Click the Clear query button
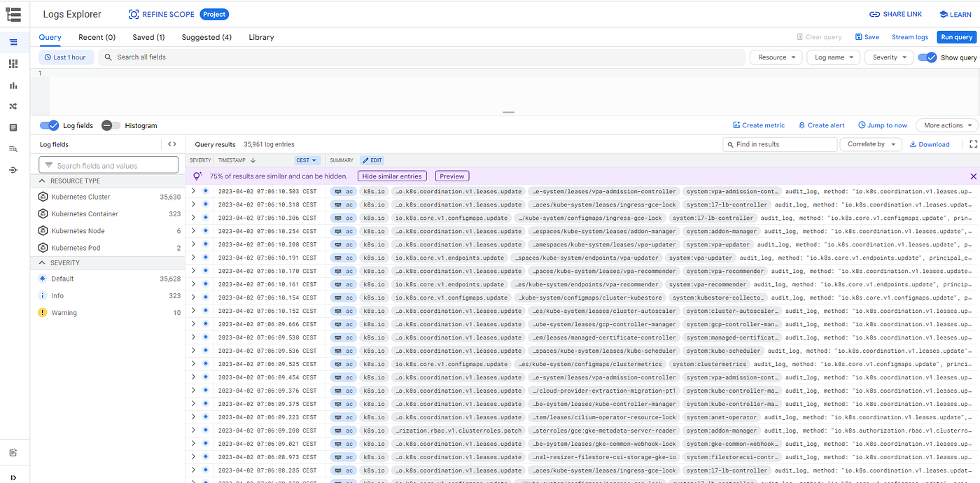980x483 pixels. (819, 37)
